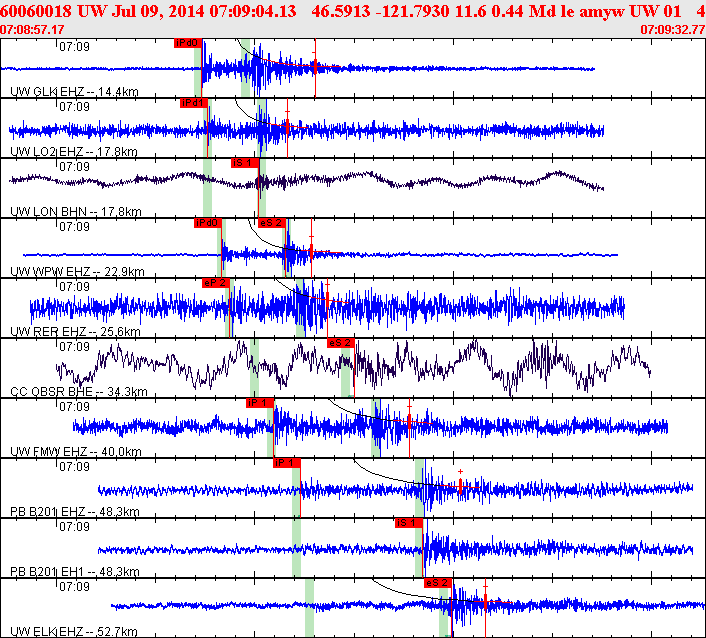
Task: Click the red coda duration marker on ELK trace
Action: pos(485,602)
